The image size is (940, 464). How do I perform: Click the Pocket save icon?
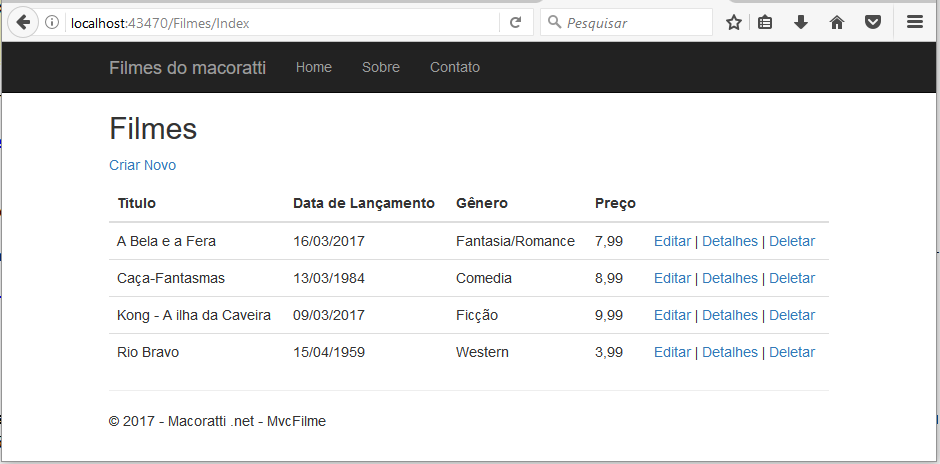click(x=873, y=23)
